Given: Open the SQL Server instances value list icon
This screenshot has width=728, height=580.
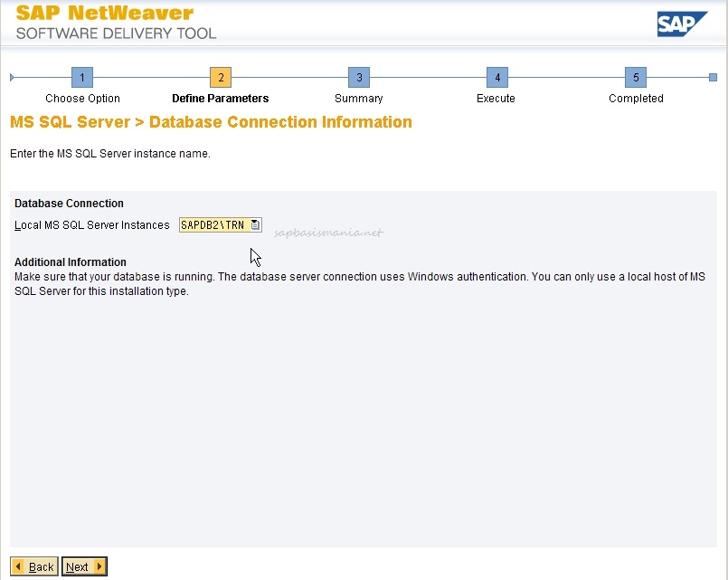Looking at the screenshot, I should point(255,224).
